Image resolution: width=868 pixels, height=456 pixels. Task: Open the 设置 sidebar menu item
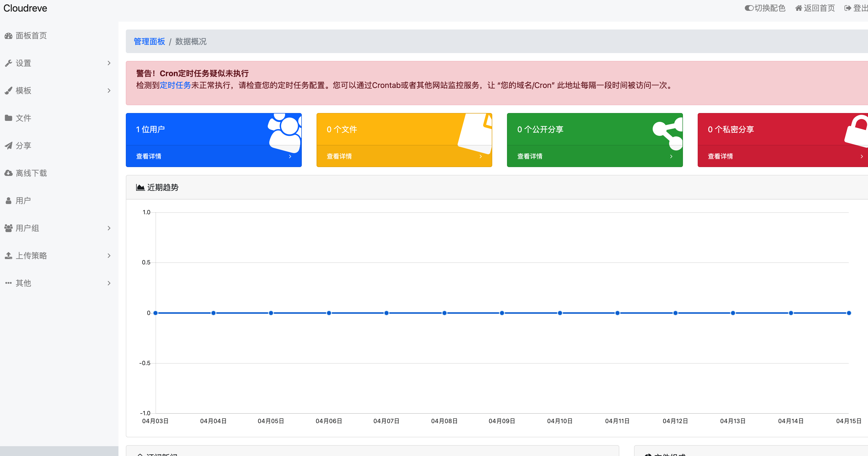[59, 63]
